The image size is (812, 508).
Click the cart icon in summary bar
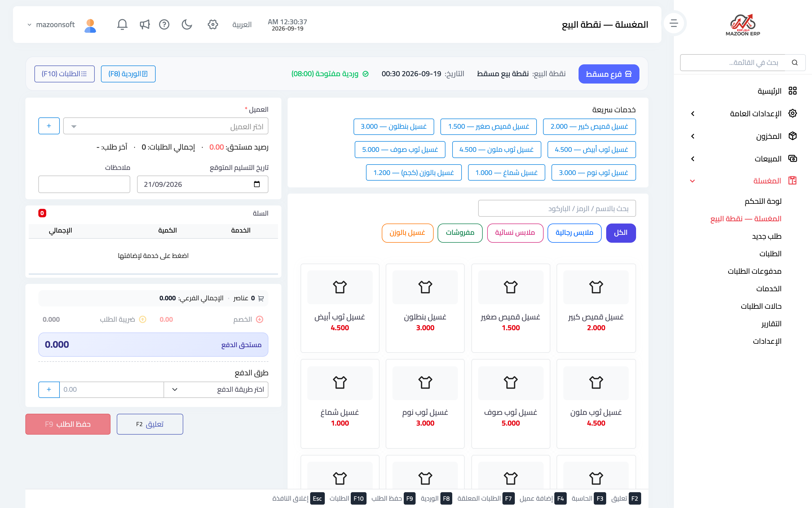[261, 298]
